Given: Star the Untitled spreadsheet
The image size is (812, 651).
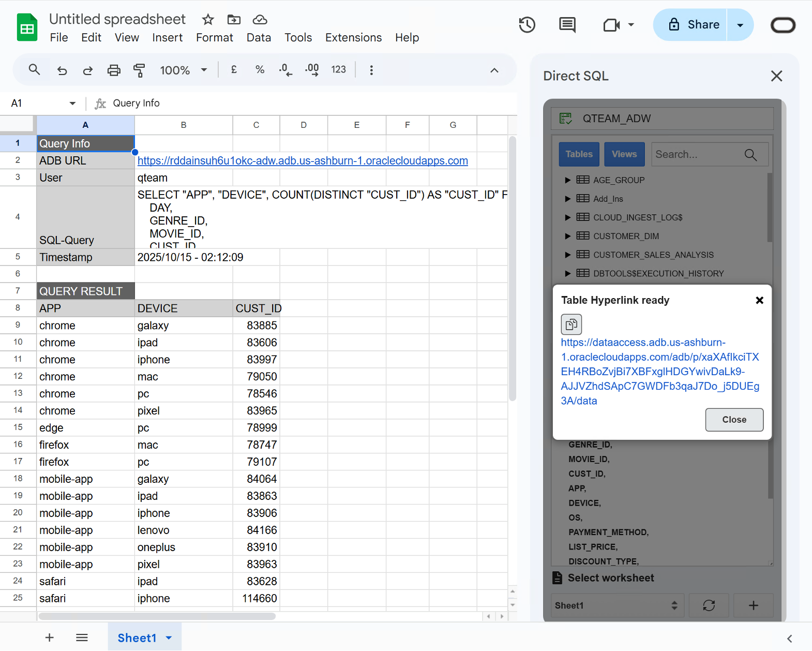Looking at the screenshot, I should coord(208,20).
